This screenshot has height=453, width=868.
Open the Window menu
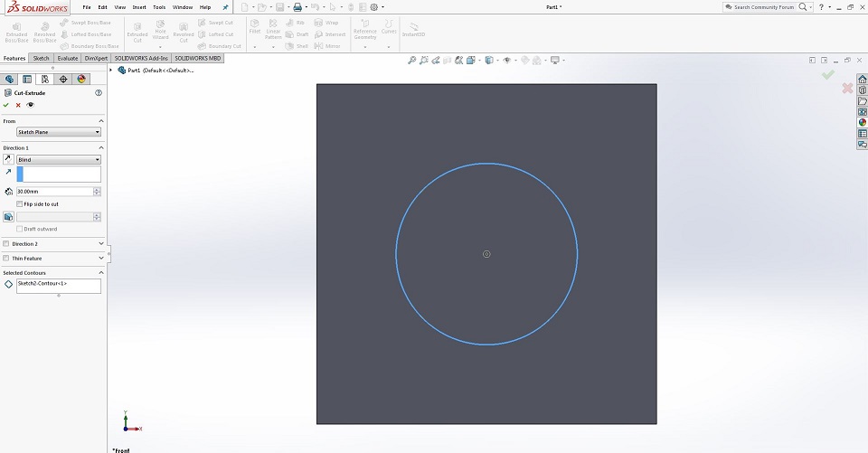(x=183, y=7)
